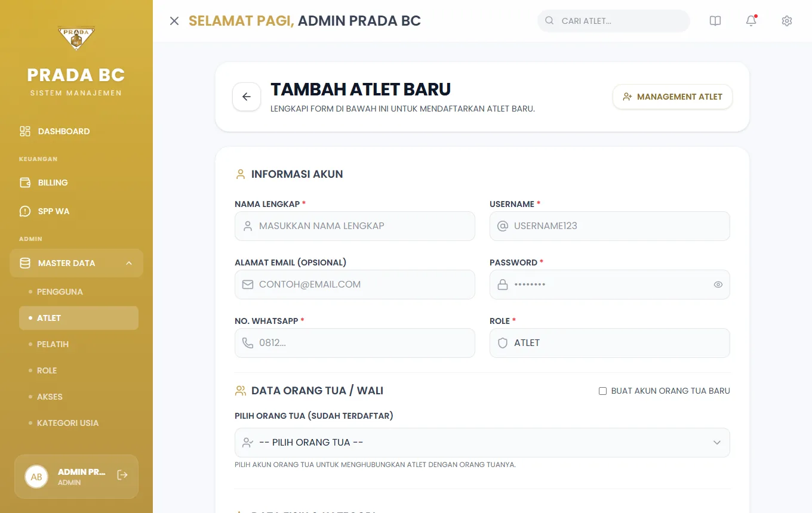This screenshot has width=812, height=513.
Task: Click the Username input field
Action: coord(610,226)
